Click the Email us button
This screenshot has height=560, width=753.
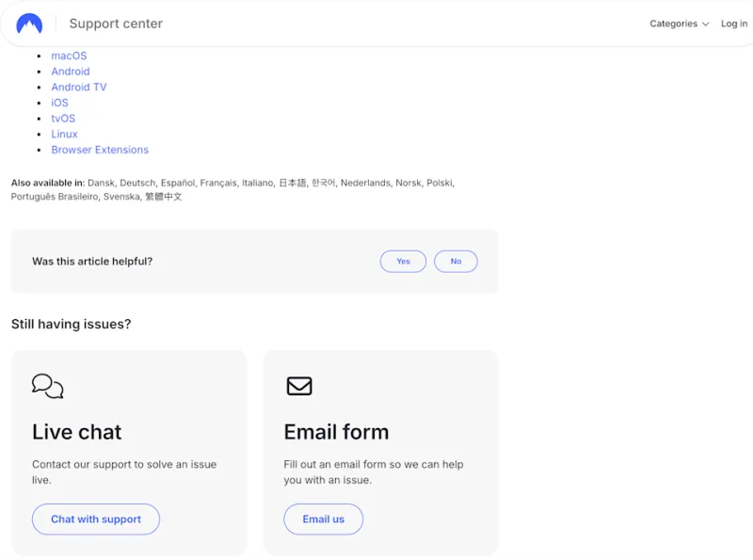pos(323,519)
